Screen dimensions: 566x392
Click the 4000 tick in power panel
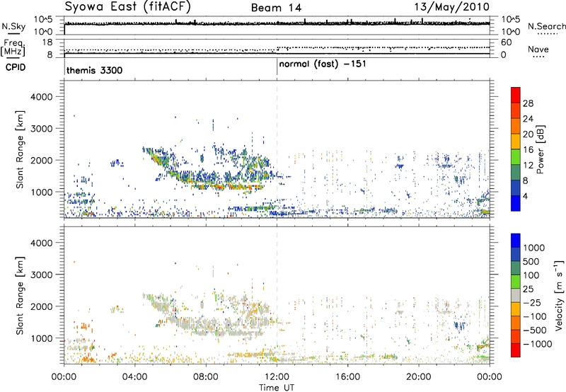coord(41,97)
